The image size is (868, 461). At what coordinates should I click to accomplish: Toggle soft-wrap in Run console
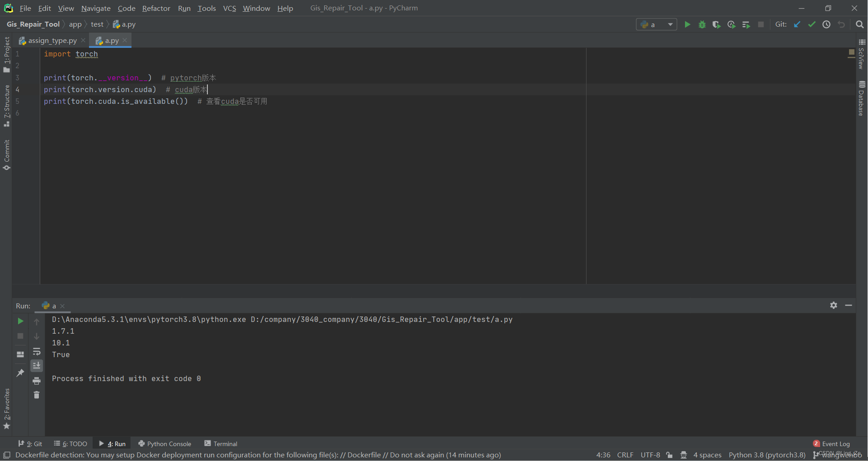tap(37, 351)
